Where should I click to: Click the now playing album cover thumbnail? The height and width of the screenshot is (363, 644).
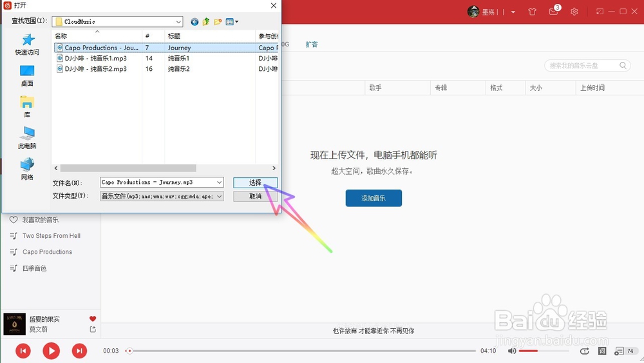point(14,324)
